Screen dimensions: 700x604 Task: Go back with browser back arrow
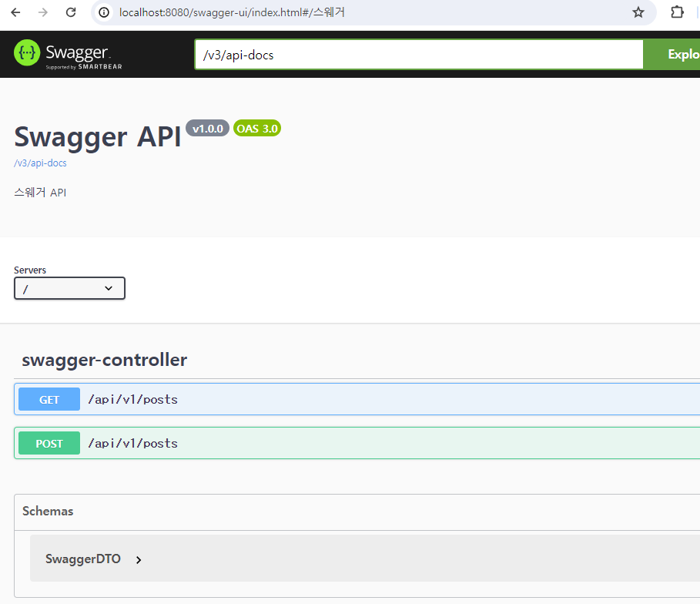[15, 12]
